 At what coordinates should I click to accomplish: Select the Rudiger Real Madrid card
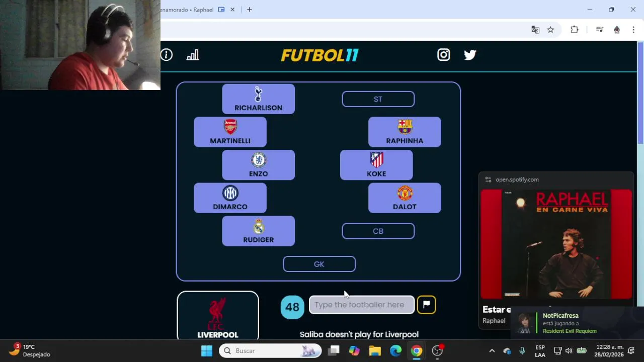pyautogui.click(x=258, y=231)
